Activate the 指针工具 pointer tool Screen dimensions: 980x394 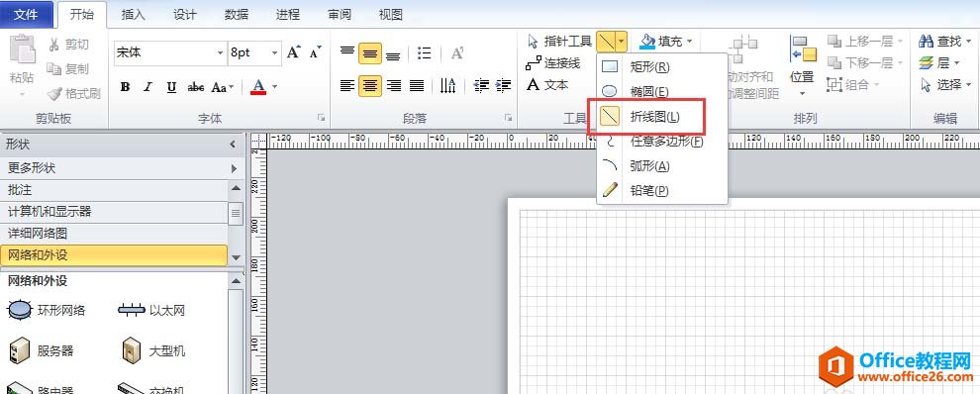pyautogui.click(x=559, y=42)
